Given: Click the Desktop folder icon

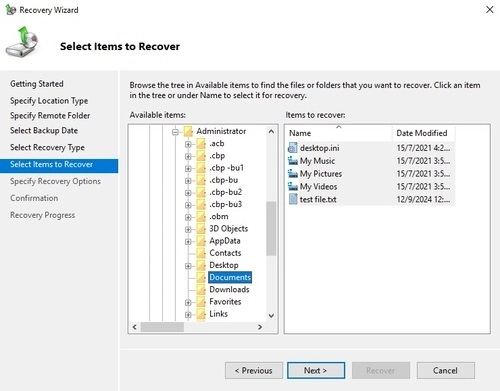Looking at the screenshot, I should pos(201,265).
